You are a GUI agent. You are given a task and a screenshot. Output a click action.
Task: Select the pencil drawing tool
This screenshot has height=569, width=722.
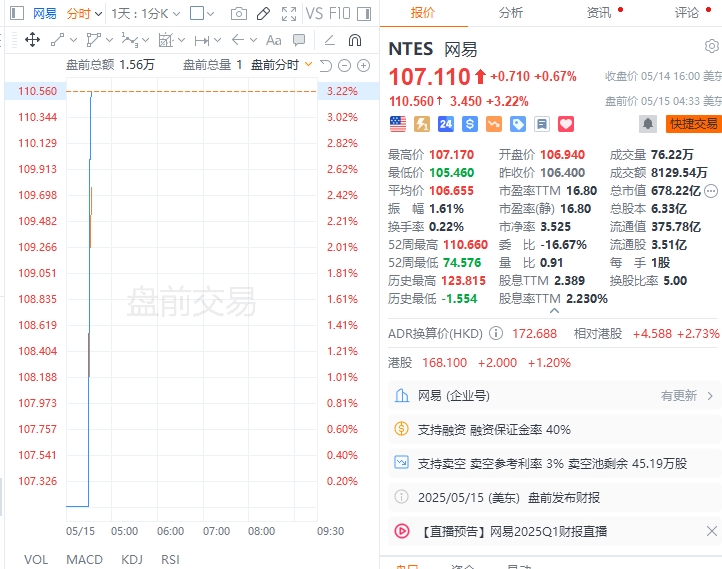[x=263, y=14]
